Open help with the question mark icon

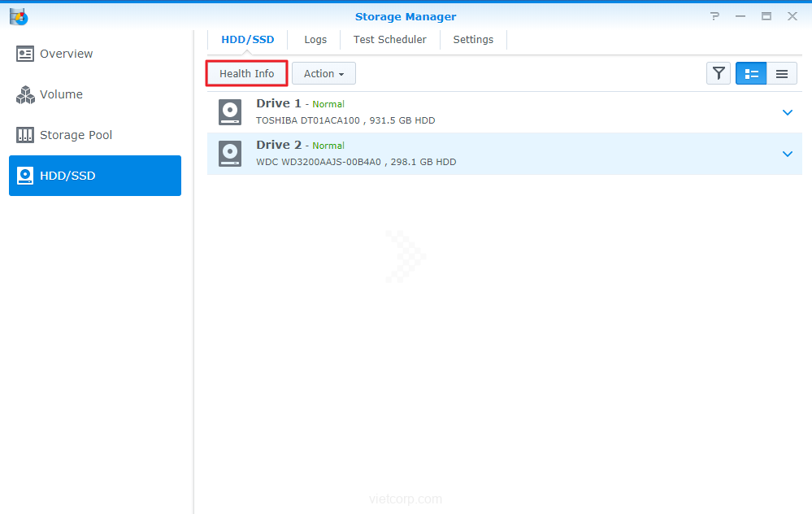click(714, 16)
